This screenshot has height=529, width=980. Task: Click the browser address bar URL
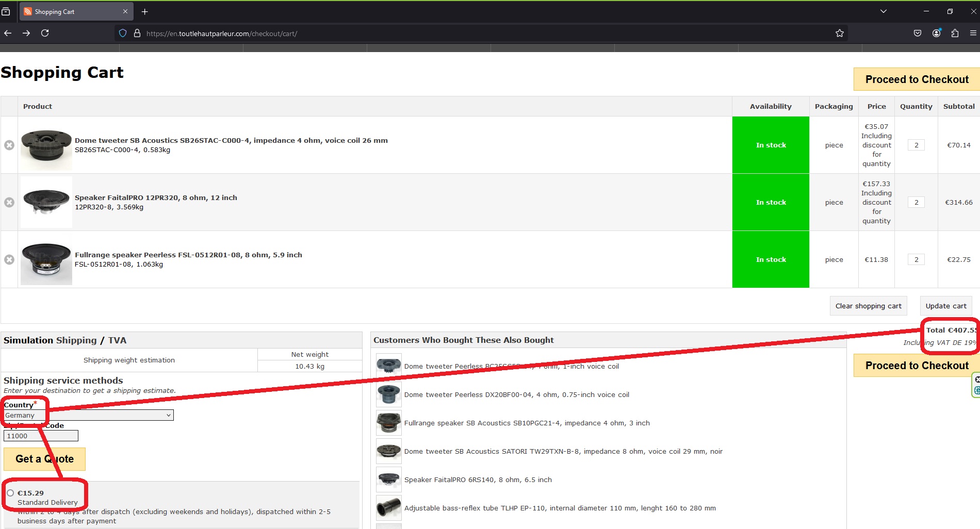point(222,34)
